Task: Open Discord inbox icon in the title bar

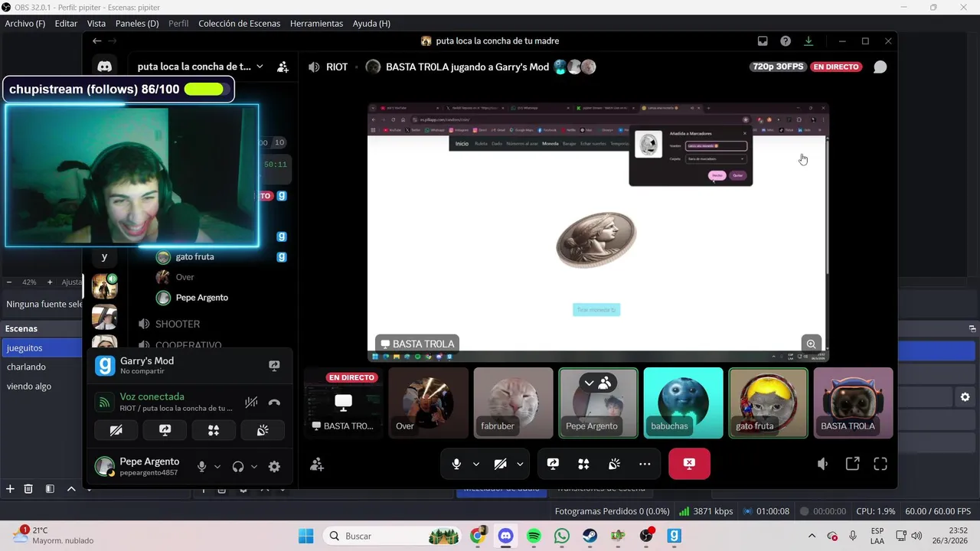Action: (763, 41)
